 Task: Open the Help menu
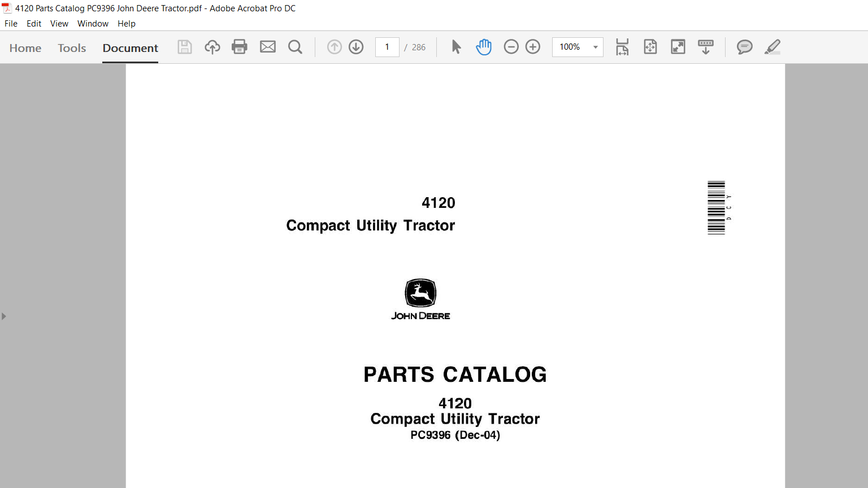(x=127, y=24)
